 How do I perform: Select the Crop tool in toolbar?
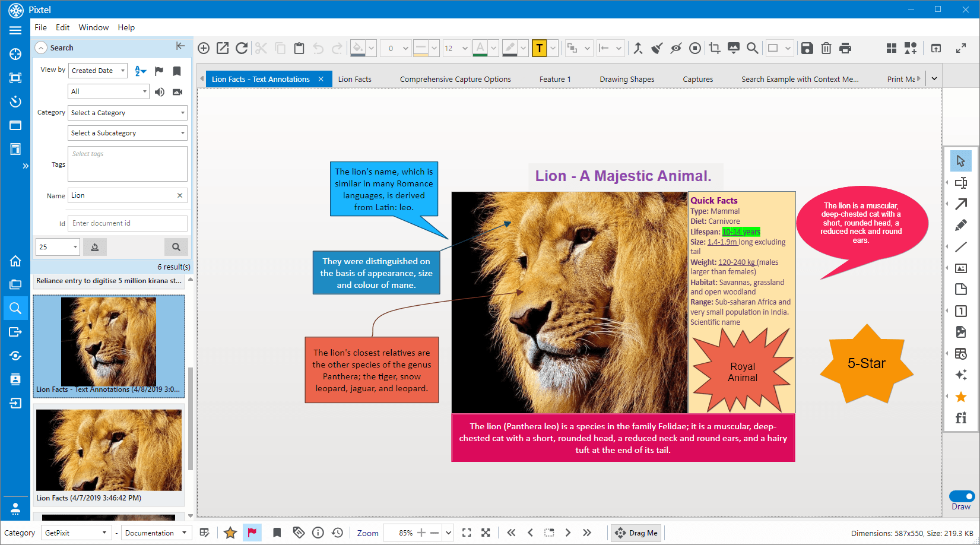(x=715, y=48)
